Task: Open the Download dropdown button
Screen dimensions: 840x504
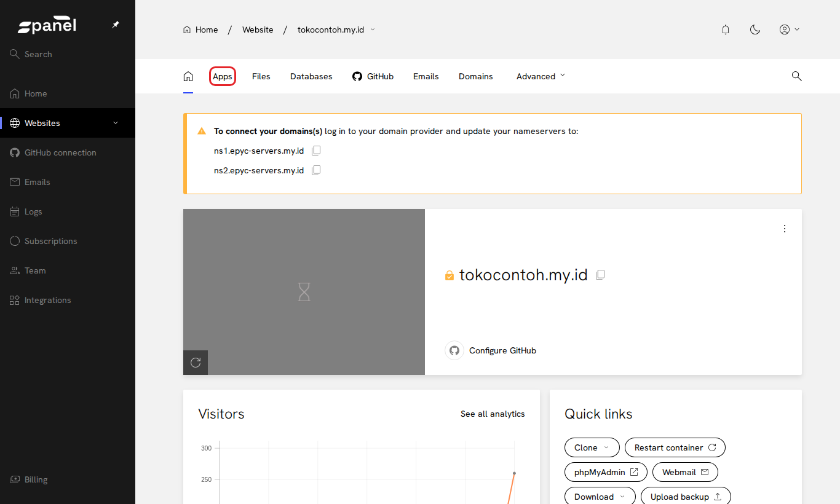Action: pyautogui.click(x=600, y=497)
